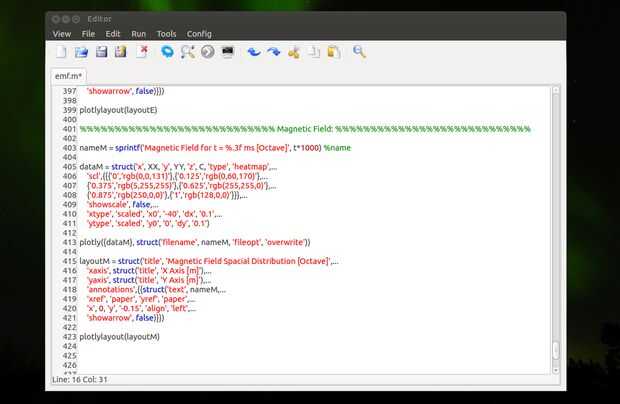Save the file with the floppy disk icon
620x404 pixels.
pyautogui.click(x=101, y=52)
